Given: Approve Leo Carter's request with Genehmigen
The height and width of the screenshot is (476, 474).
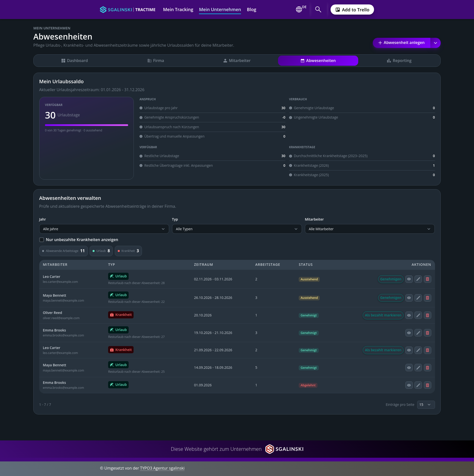Looking at the screenshot, I should click(391, 279).
